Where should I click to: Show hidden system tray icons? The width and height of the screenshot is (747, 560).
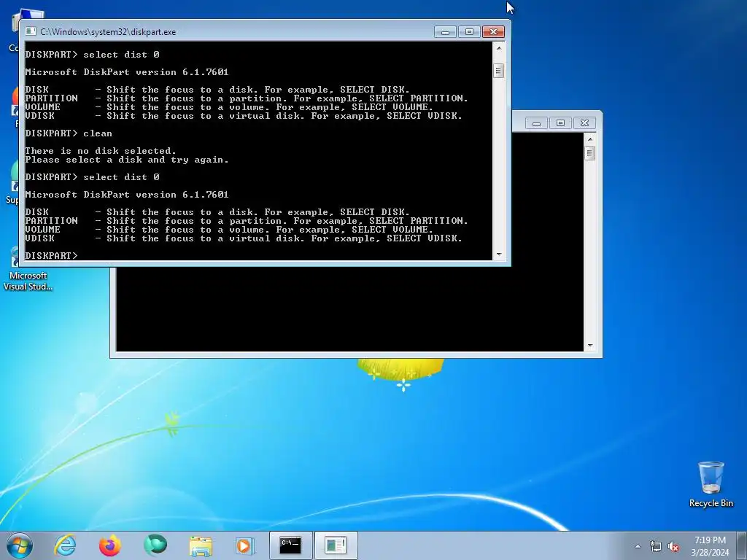638,546
